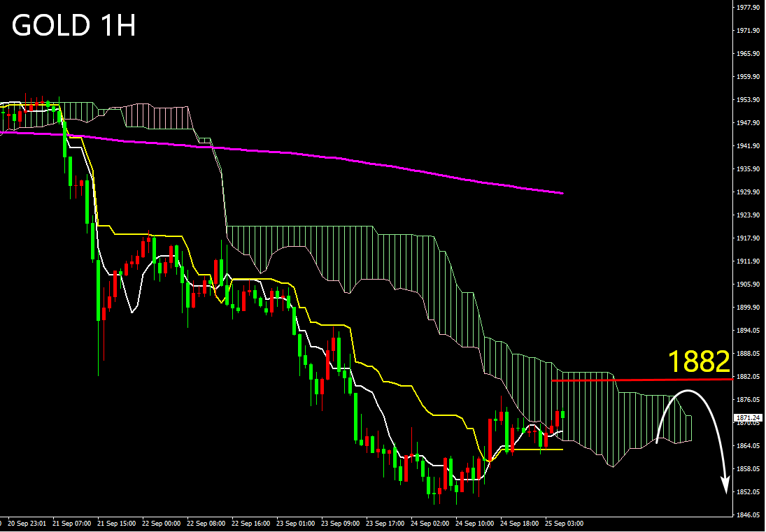Click the 1846.05 price axis label

748,515
